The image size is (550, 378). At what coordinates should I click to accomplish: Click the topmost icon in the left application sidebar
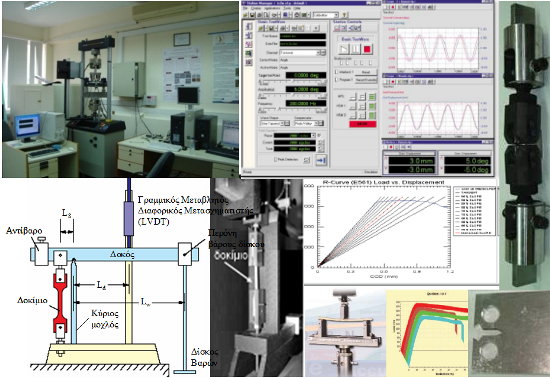coord(249,26)
